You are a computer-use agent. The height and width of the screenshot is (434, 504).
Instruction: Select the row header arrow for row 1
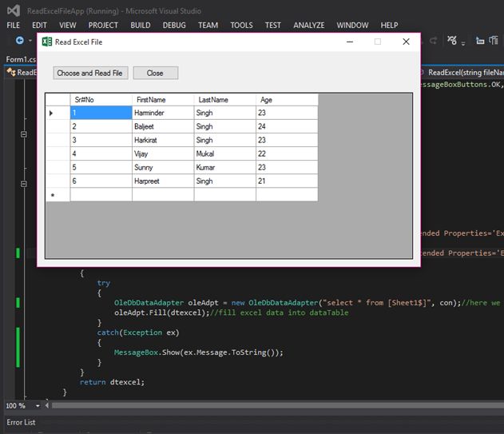[52, 113]
